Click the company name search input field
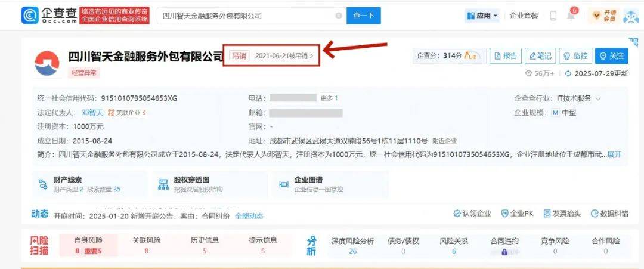Screen dimensions: 644x269 (244, 16)
